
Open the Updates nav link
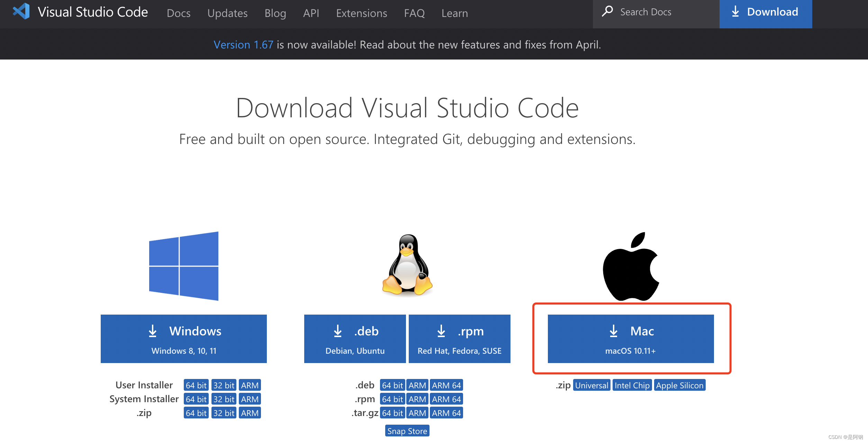click(x=227, y=13)
